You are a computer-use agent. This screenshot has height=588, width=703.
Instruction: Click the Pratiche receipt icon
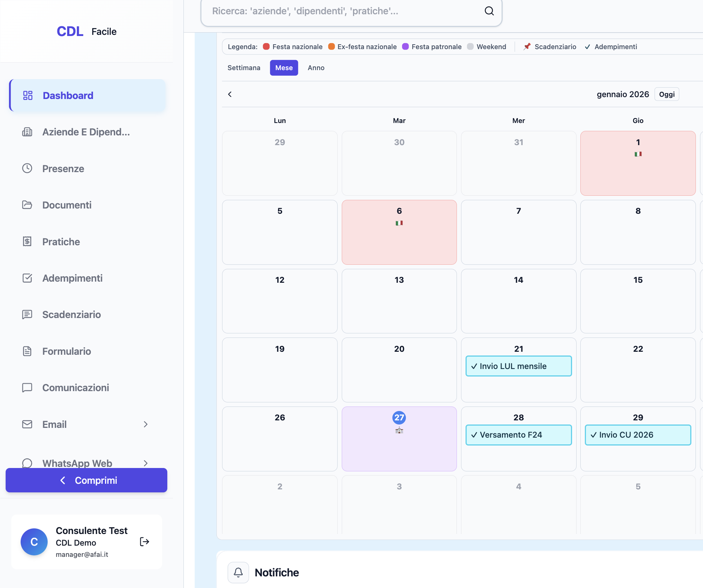pyautogui.click(x=27, y=241)
